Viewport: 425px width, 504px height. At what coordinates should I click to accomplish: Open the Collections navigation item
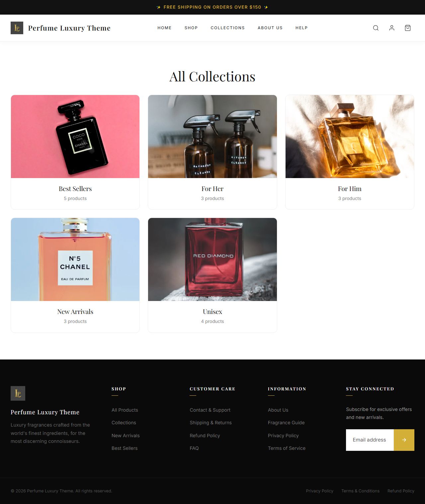pyautogui.click(x=227, y=28)
